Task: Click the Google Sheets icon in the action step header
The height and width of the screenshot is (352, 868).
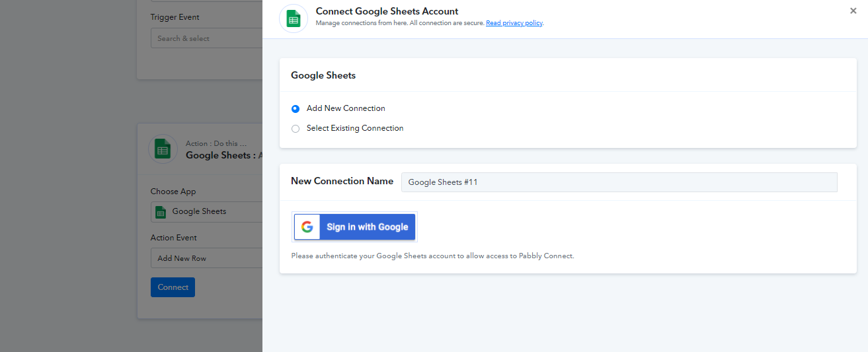Action: click(163, 149)
